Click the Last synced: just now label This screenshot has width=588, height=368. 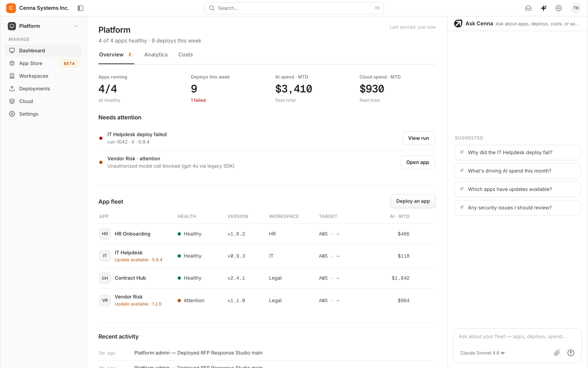pos(412,27)
